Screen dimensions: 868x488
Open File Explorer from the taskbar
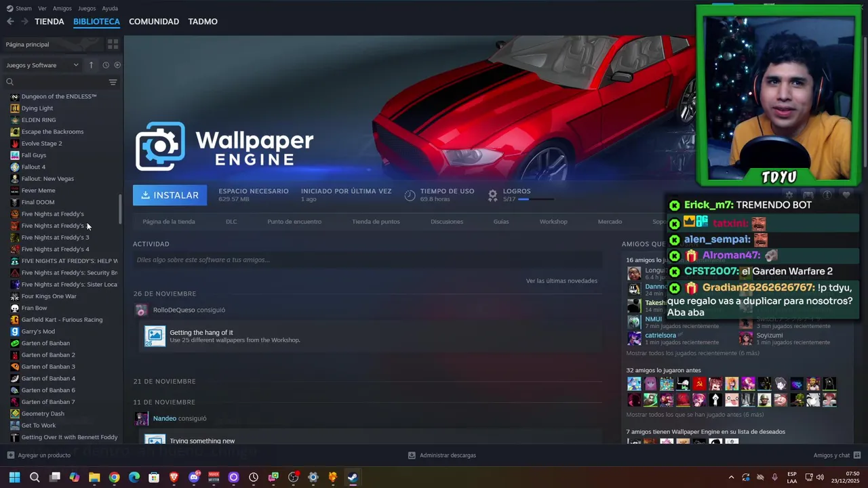point(94,477)
